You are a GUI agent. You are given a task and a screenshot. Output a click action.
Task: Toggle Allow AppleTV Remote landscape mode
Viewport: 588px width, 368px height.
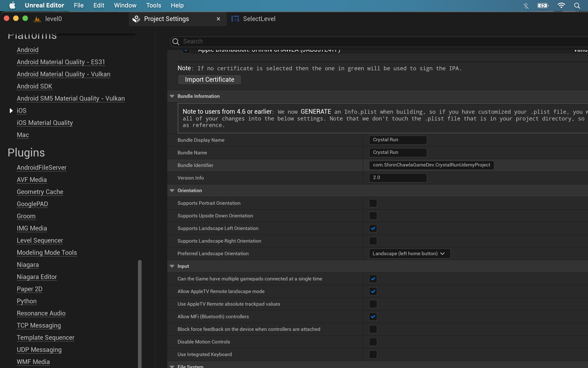point(373,291)
